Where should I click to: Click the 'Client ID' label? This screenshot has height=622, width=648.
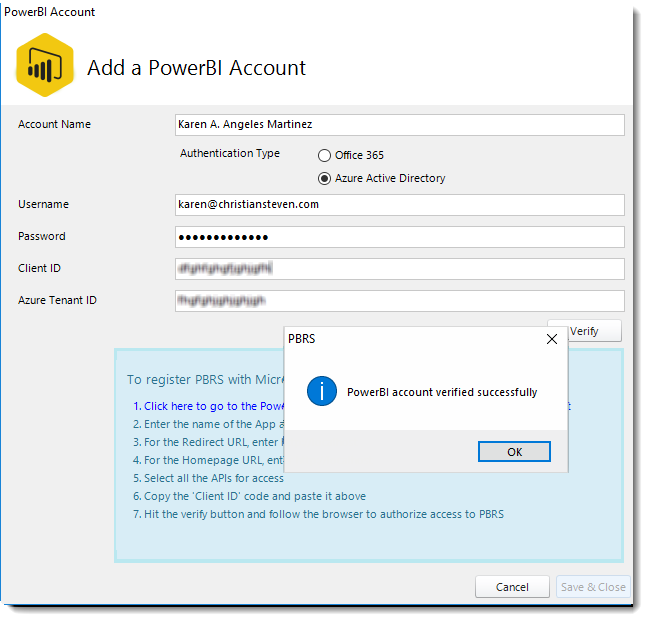(x=39, y=268)
